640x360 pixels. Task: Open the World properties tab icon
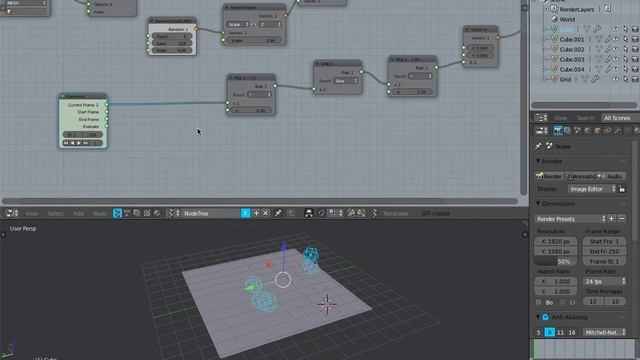tap(587, 131)
